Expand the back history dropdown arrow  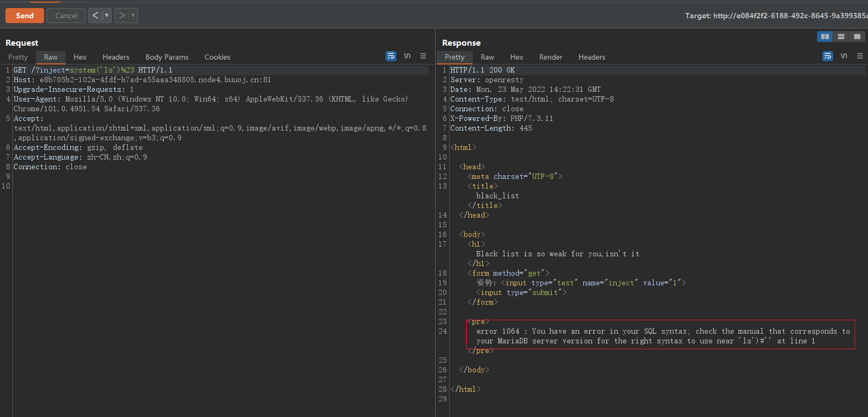click(107, 16)
